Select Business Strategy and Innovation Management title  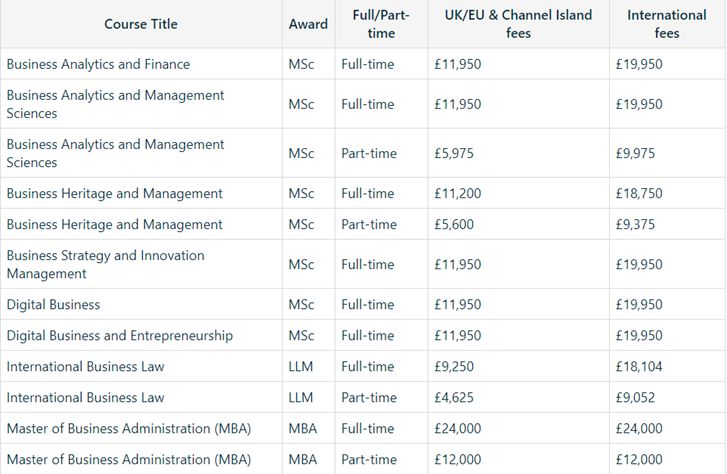[105, 264]
